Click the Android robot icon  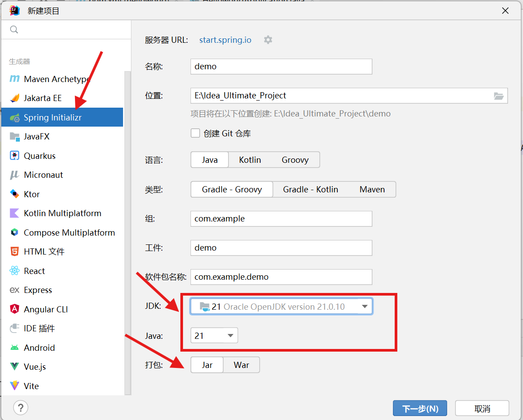coord(15,348)
